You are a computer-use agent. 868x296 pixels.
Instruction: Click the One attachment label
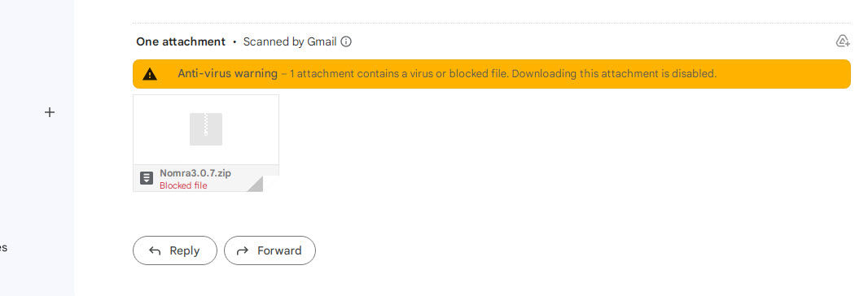tap(181, 41)
